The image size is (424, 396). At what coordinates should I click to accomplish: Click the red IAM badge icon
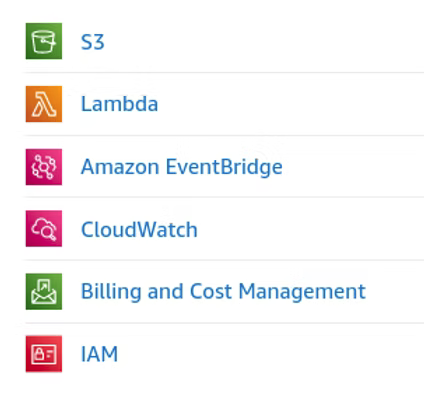pos(44,354)
